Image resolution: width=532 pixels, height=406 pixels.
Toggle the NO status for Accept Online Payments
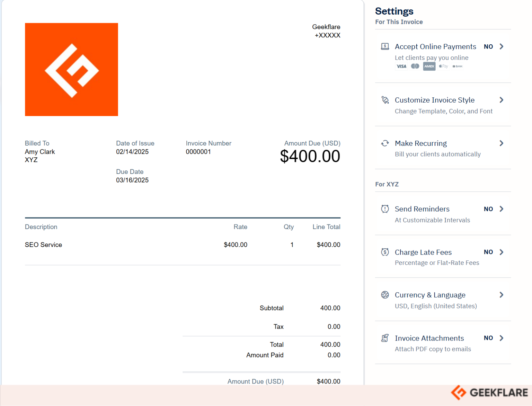(x=488, y=47)
